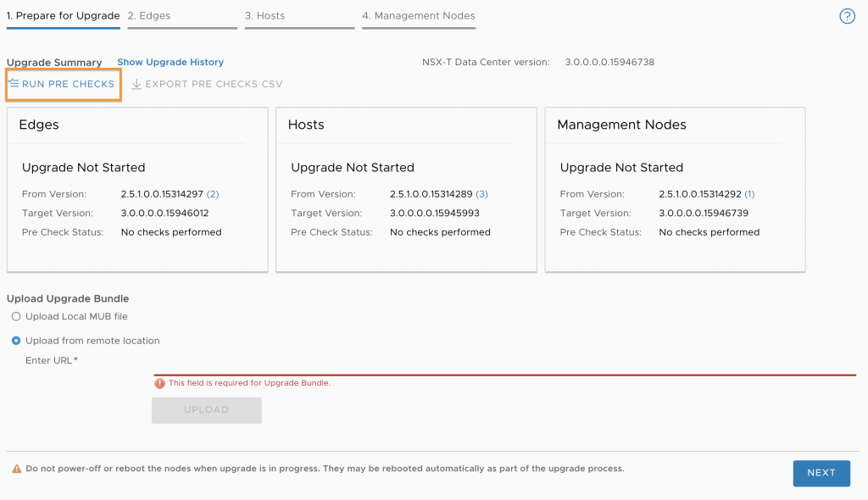The height and width of the screenshot is (500, 868).
Task: Click the greyed UPLOAD button
Action: point(207,409)
